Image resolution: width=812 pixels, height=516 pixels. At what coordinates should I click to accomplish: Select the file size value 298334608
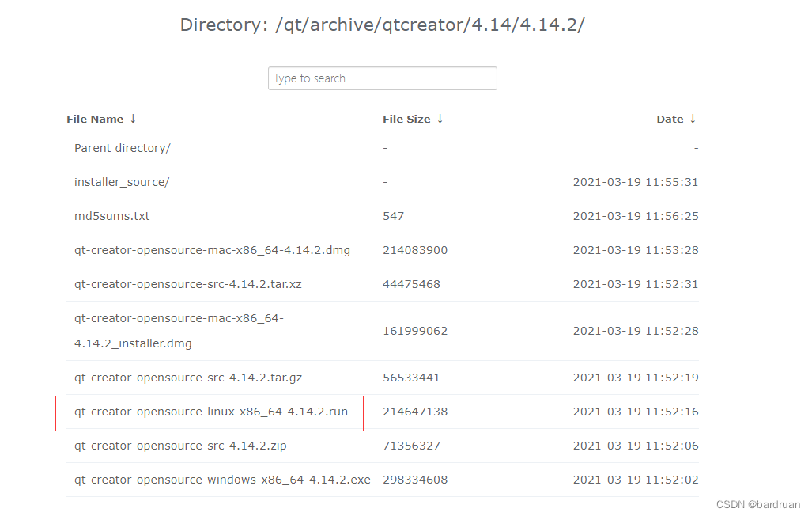[415, 480]
